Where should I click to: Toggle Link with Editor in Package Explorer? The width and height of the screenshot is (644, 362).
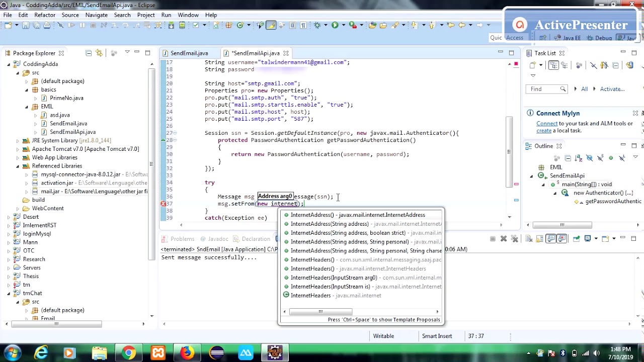coord(99,53)
